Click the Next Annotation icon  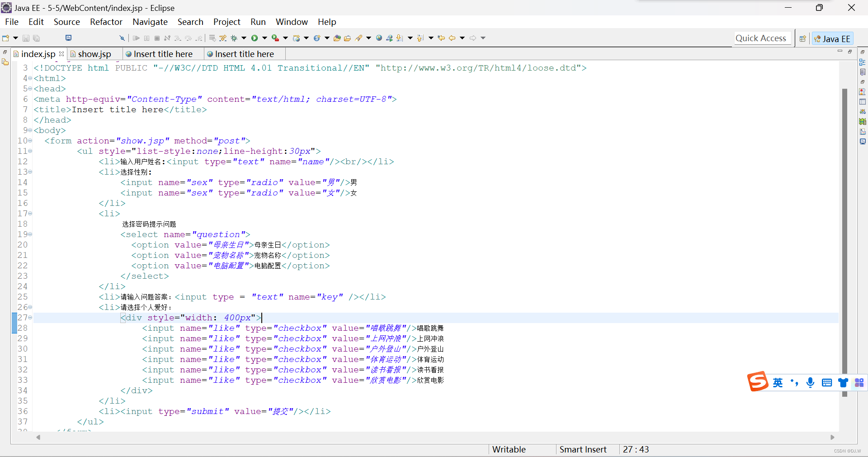pyautogui.click(x=400, y=38)
